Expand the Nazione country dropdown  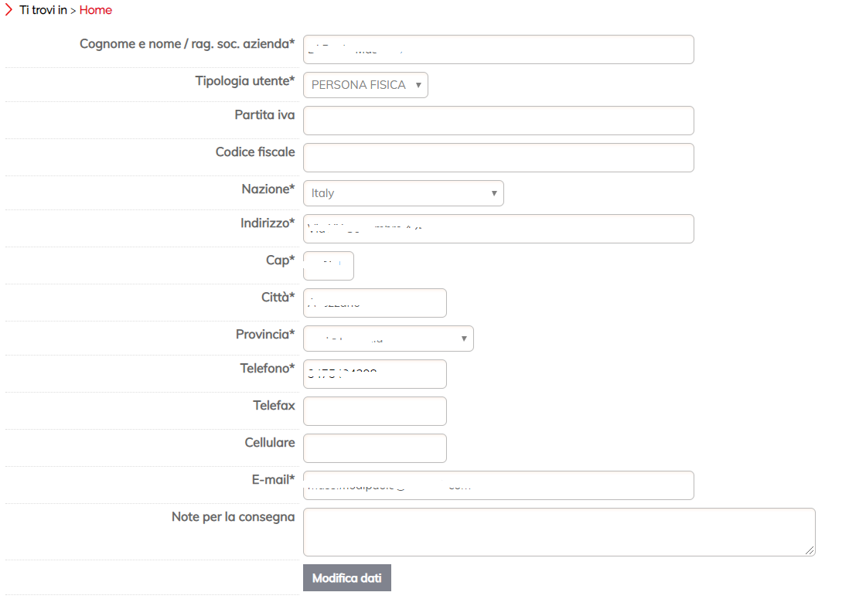point(403,193)
